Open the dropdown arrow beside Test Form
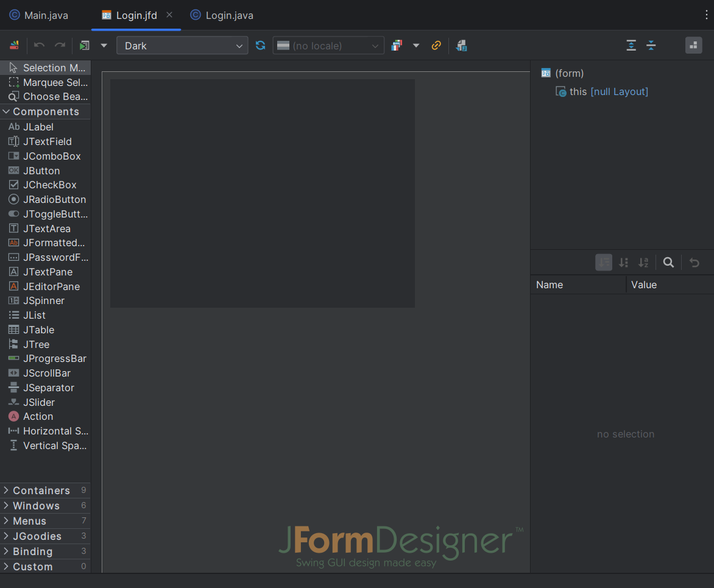 click(x=104, y=46)
